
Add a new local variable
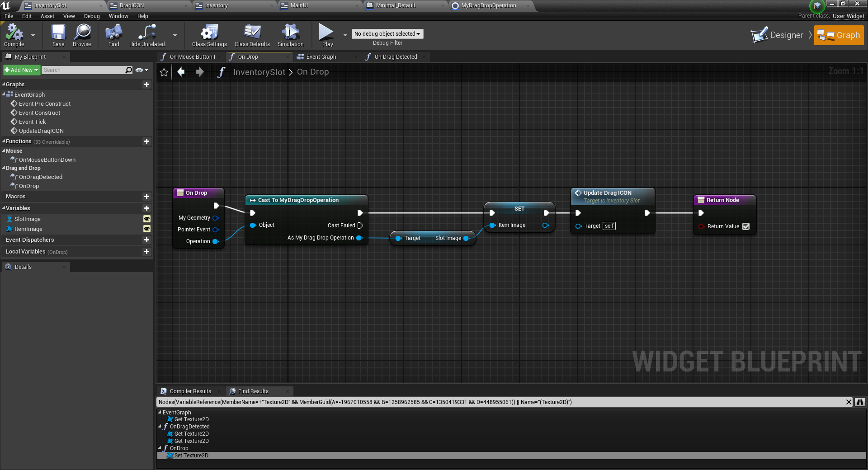coord(146,252)
